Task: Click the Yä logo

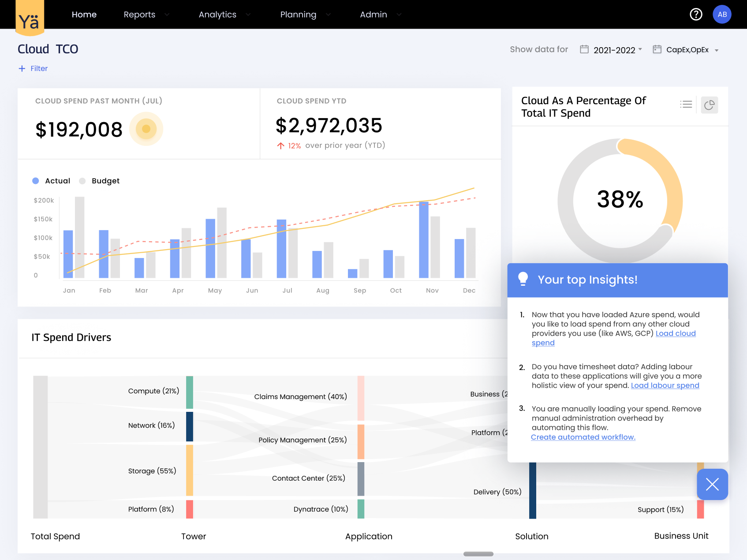Action: point(30,19)
